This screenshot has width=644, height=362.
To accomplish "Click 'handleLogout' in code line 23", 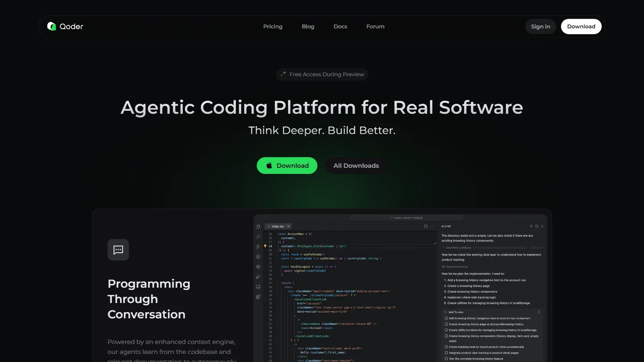I will 300,267.
